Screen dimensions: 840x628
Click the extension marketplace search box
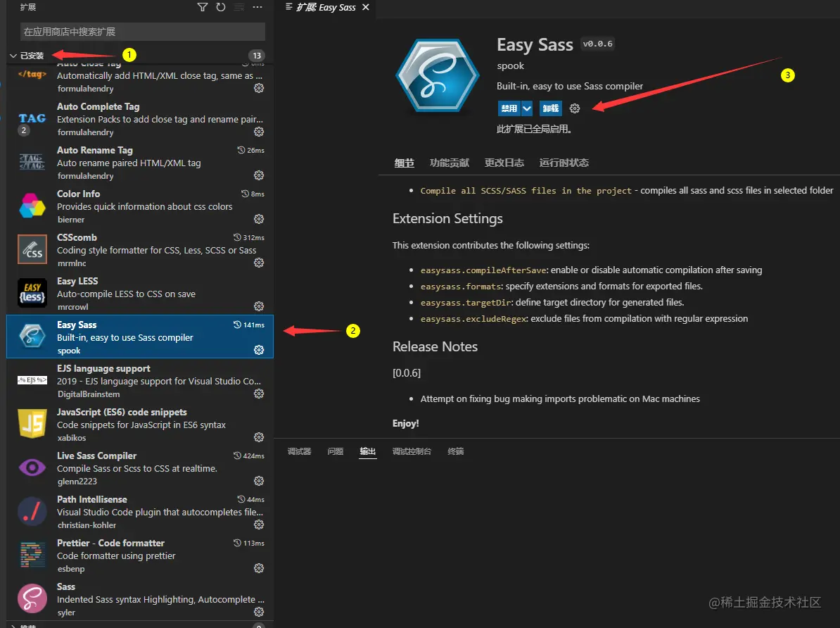coord(143,32)
